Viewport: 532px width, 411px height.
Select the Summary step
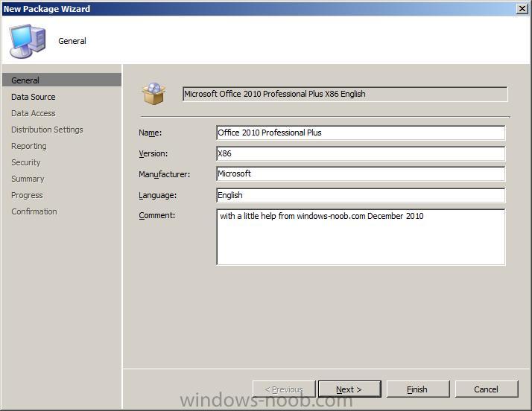pos(28,179)
